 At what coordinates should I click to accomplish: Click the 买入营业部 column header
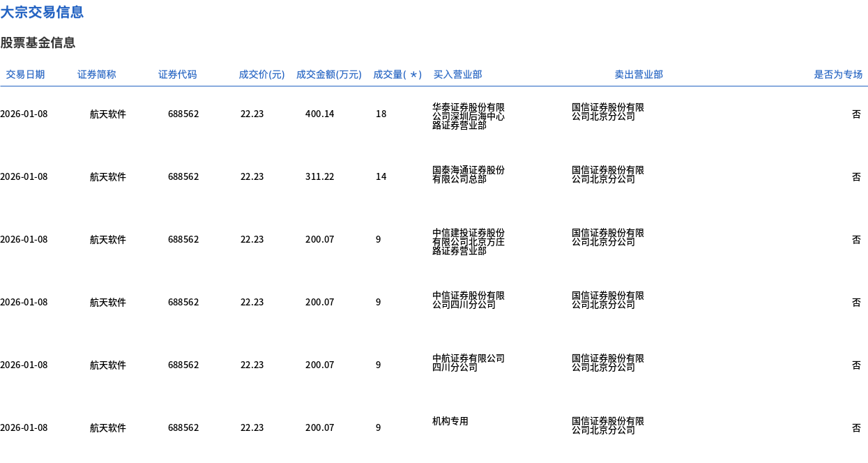(x=457, y=75)
